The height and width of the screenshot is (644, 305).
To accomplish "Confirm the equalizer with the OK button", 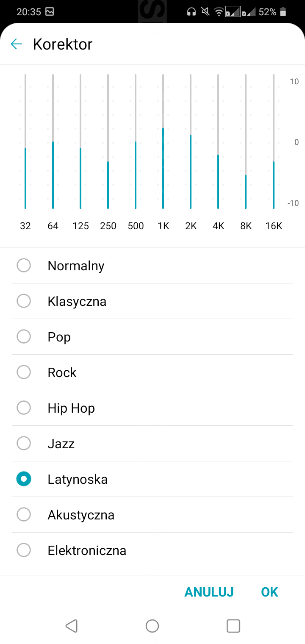I will tap(269, 592).
